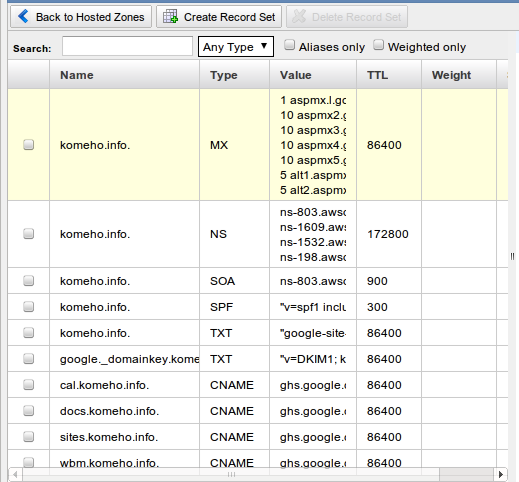Viewport: 519px width, 482px height.
Task: Select the komeho.info SOA record checkbox
Action: (x=29, y=281)
